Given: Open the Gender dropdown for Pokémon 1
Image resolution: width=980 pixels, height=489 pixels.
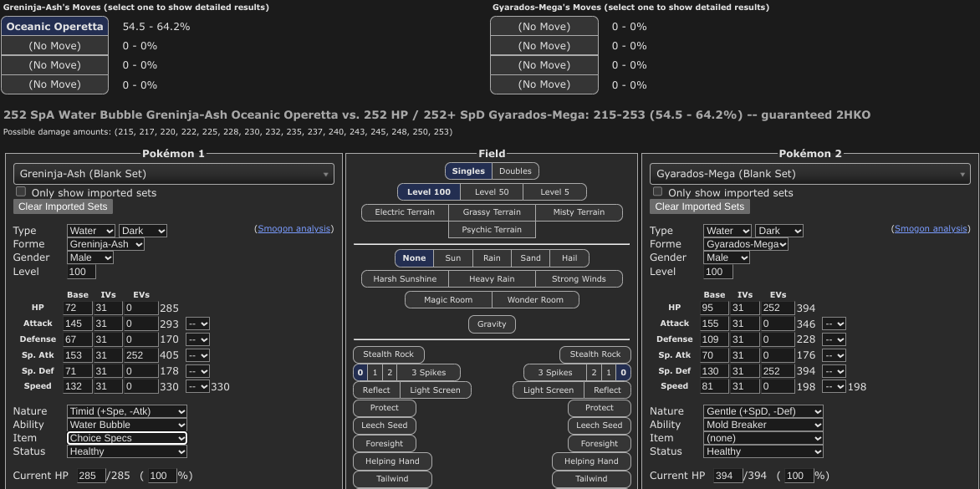Looking at the screenshot, I should click(x=90, y=257).
